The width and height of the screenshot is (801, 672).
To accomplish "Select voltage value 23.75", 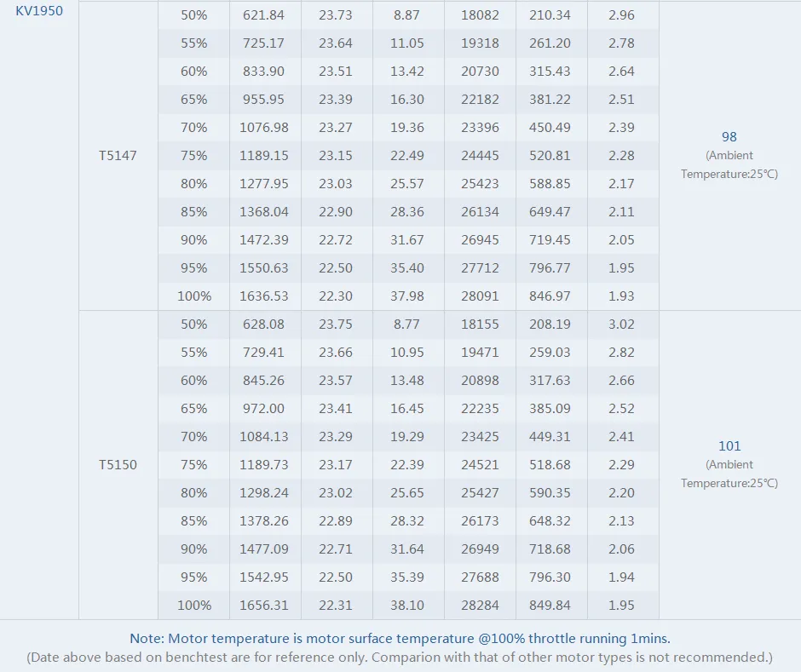I will point(336,325).
